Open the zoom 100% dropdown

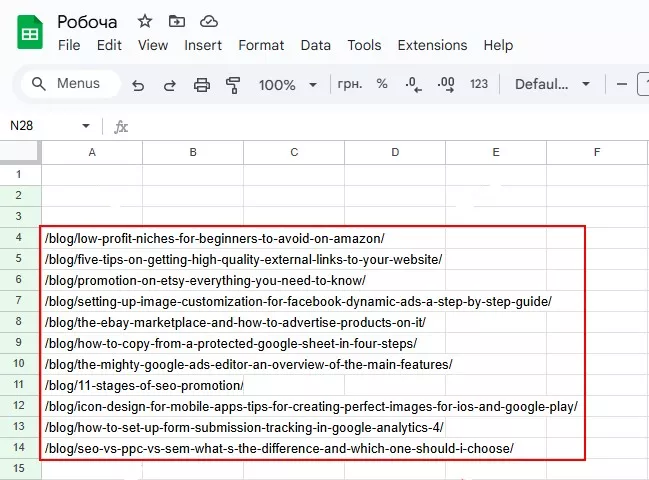click(x=287, y=85)
